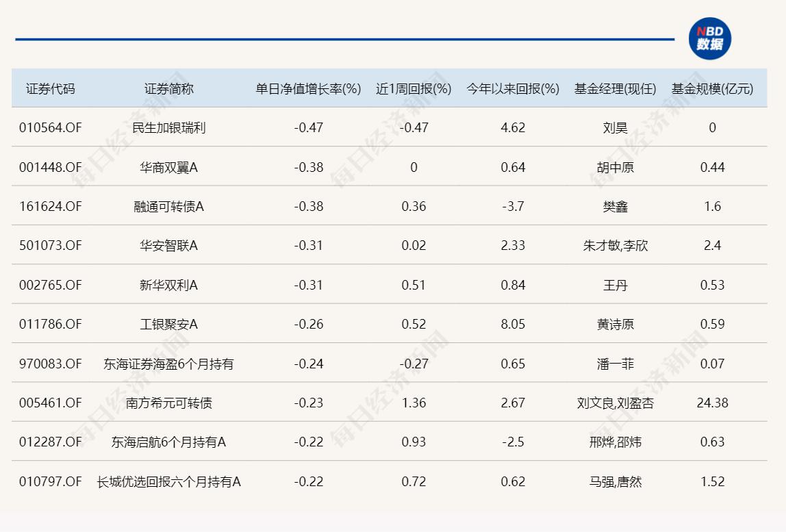786x532 pixels.
Task: Click weekly return value 0.51
Action: (414, 285)
